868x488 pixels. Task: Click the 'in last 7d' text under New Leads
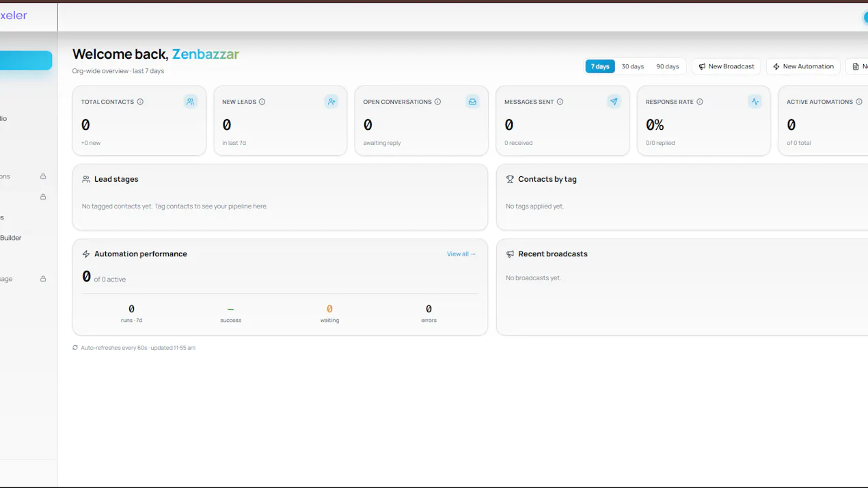tap(234, 143)
